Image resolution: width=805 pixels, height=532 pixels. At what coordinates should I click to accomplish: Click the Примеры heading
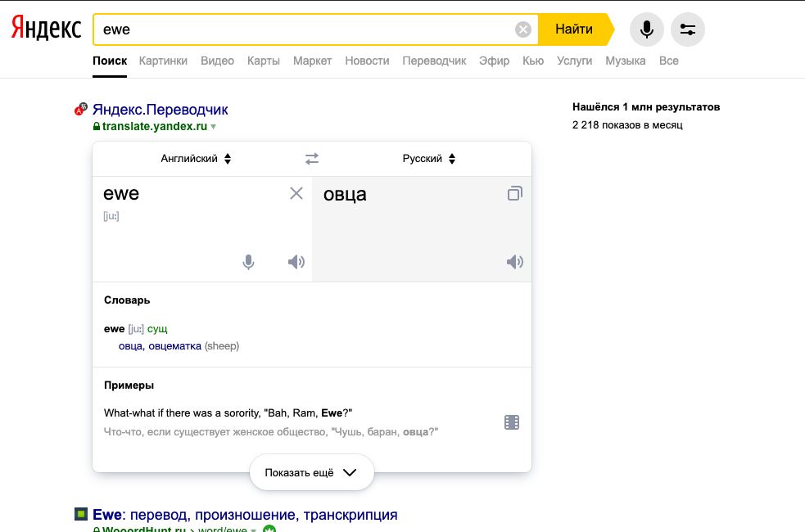129,385
